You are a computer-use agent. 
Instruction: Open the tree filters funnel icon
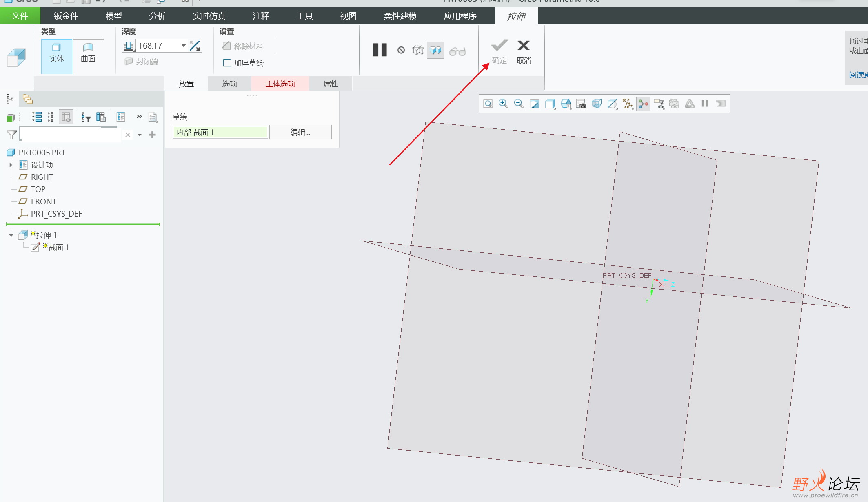[x=86, y=117]
